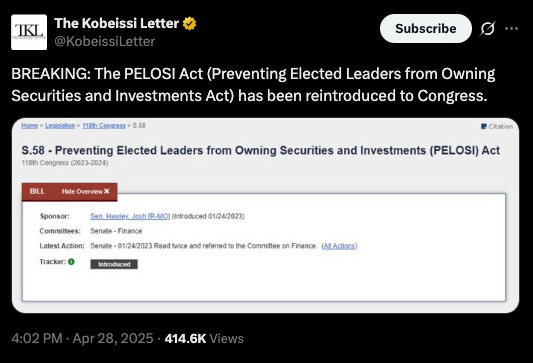Viewport: 533px width, 363px height.
Task: Click the gold verified badge
Action: click(x=189, y=23)
